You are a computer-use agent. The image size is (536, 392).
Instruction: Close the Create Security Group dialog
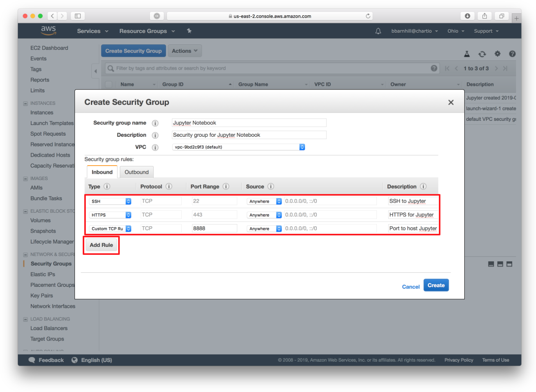pyautogui.click(x=451, y=102)
